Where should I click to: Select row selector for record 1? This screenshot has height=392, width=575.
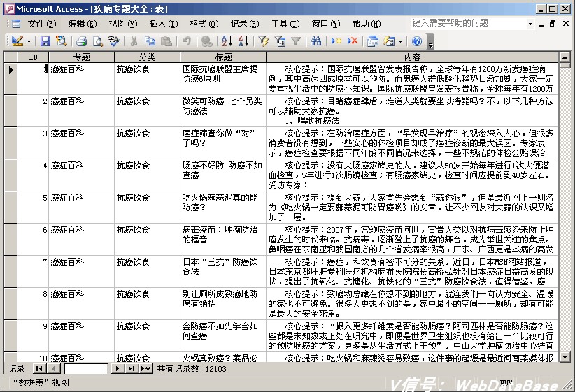[10, 78]
